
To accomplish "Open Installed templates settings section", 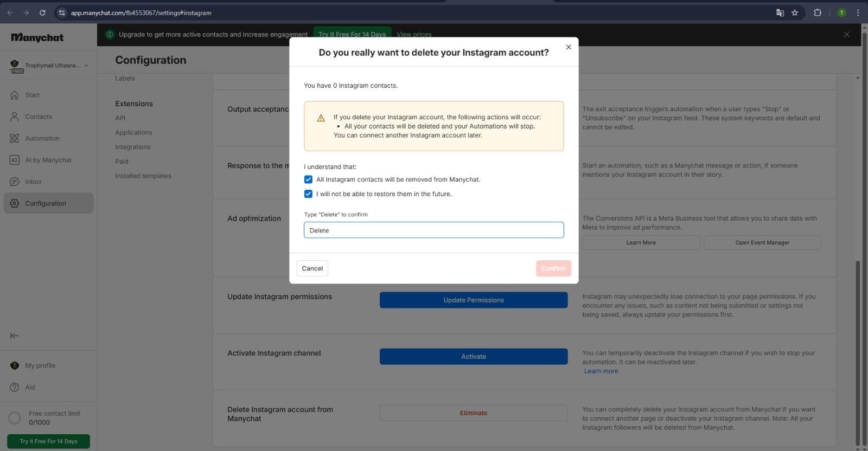I will coord(143,176).
